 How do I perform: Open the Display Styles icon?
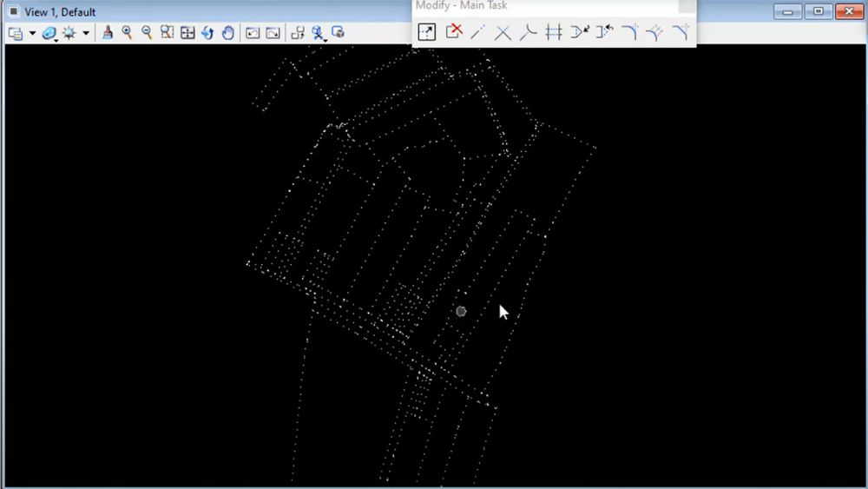(x=49, y=33)
